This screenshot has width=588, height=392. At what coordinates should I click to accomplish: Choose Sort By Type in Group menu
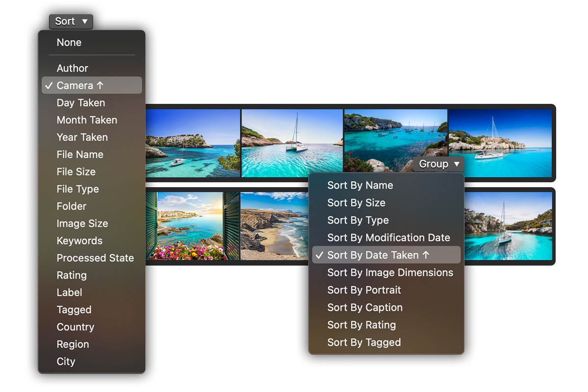click(386, 220)
